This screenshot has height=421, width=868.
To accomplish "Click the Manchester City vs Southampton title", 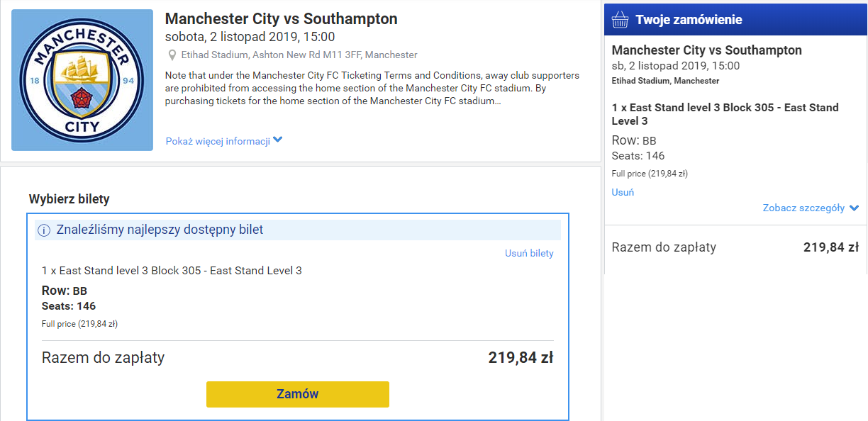I will tap(281, 19).
